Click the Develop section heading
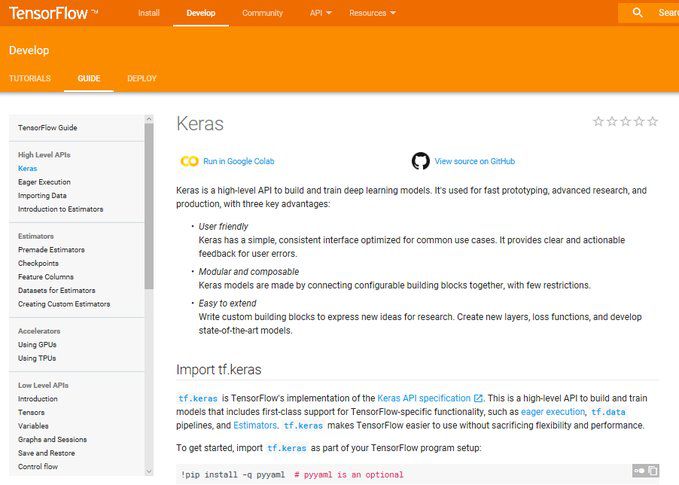 29,50
